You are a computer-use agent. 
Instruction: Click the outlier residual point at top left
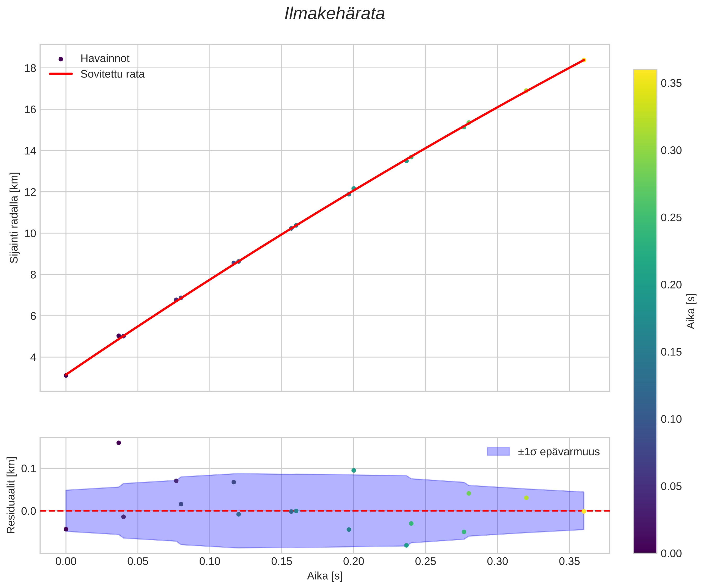(x=118, y=443)
